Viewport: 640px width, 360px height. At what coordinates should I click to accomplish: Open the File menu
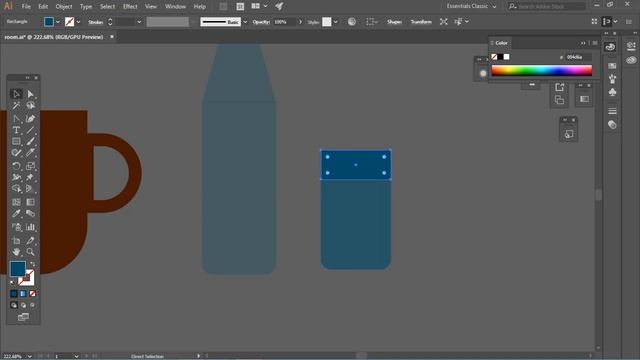26,7
